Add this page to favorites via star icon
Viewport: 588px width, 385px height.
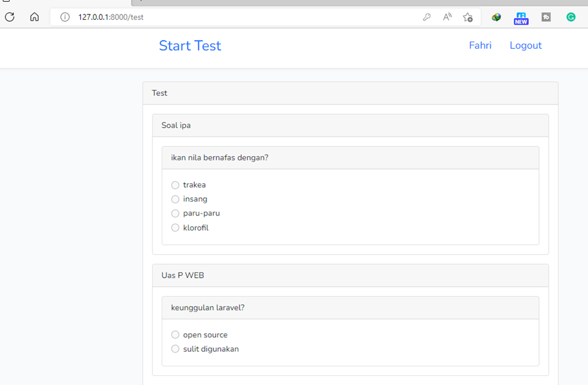(468, 17)
